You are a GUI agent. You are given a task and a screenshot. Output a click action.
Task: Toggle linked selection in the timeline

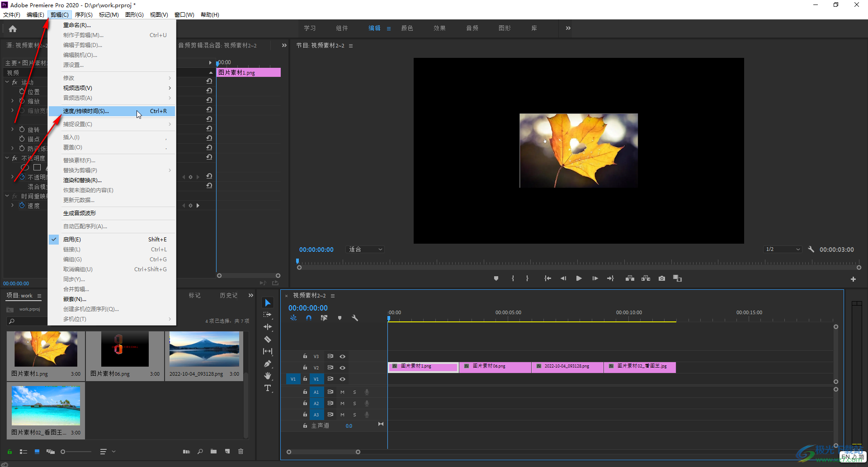tap(324, 318)
